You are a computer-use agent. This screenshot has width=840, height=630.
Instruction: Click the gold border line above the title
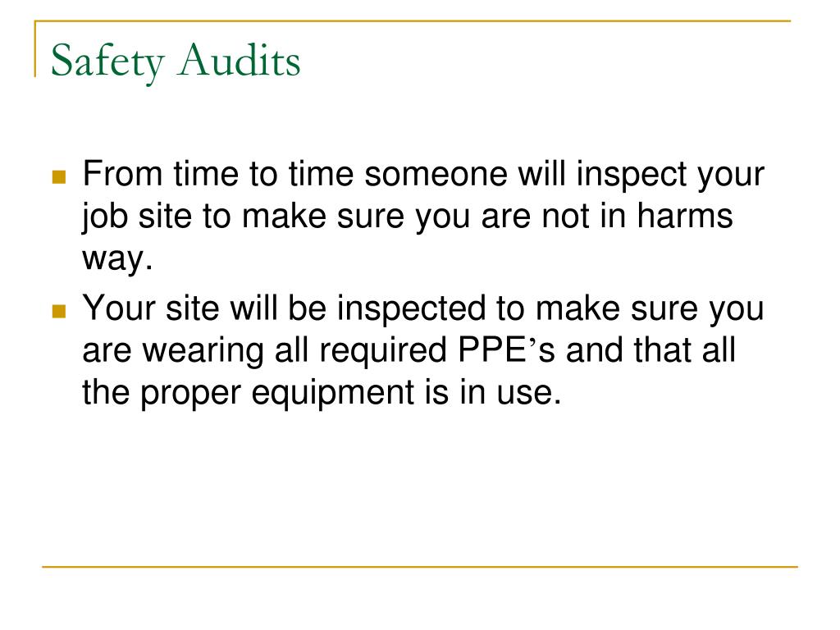click(413, 21)
